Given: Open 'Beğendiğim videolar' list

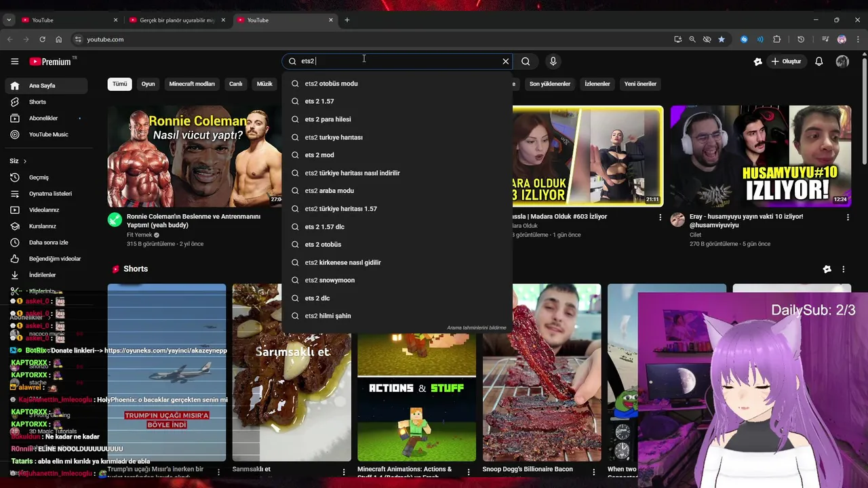Looking at the screenshot, I should pyautogui.click(x=45, y=259).
